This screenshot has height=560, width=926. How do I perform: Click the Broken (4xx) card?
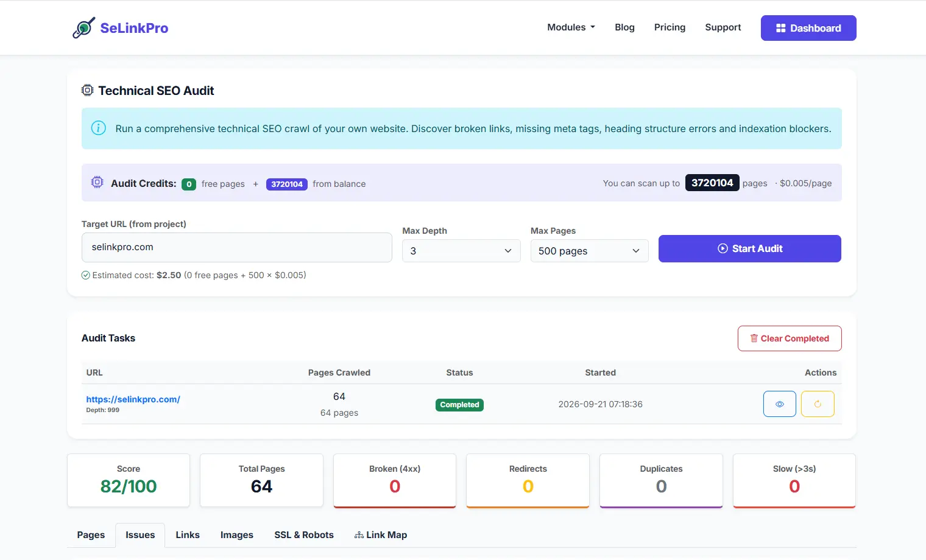(x=395, y=480)
